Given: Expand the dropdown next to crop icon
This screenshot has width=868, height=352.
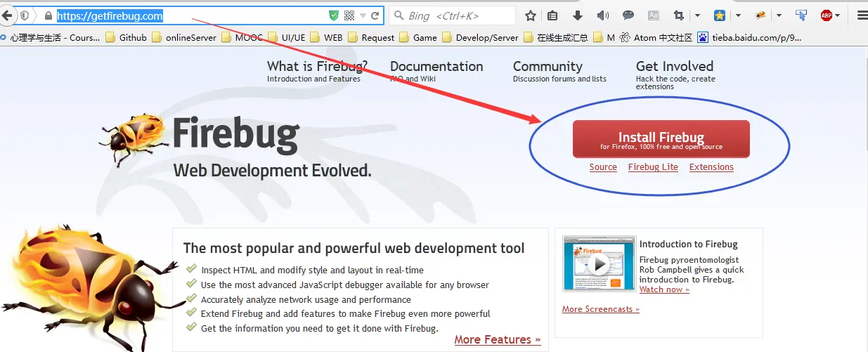Looking at the screenshot, I should coord(697,15).
